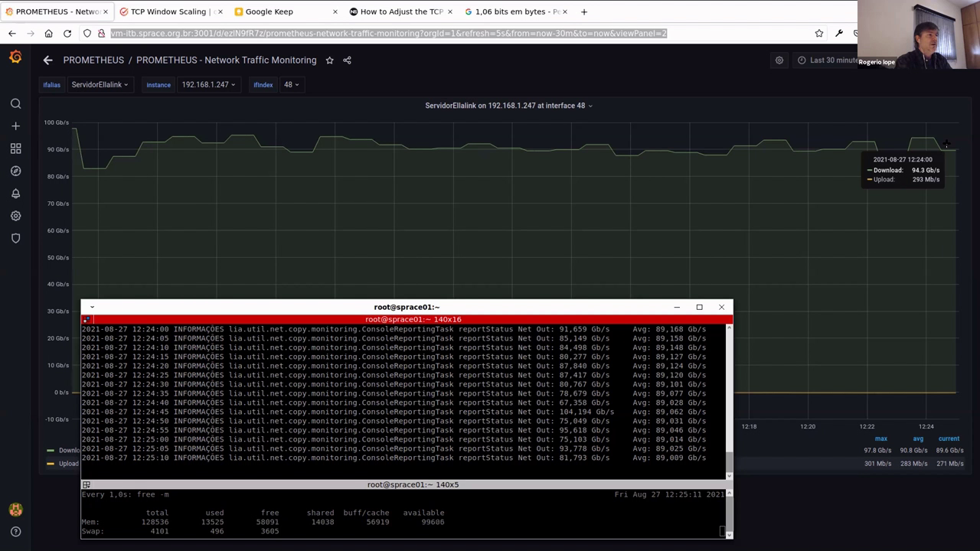Click the terminal line timestamped 12:24:45
Viewport: 980px width, 551px height.
pyautogui.click(x=394, y=412)
